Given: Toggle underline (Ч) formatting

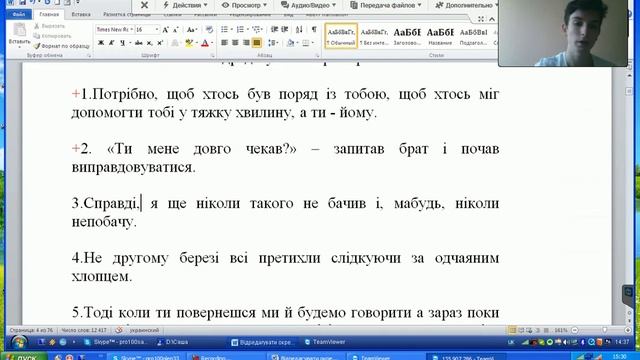Looking at the screenshot, I should pos(122,42).
